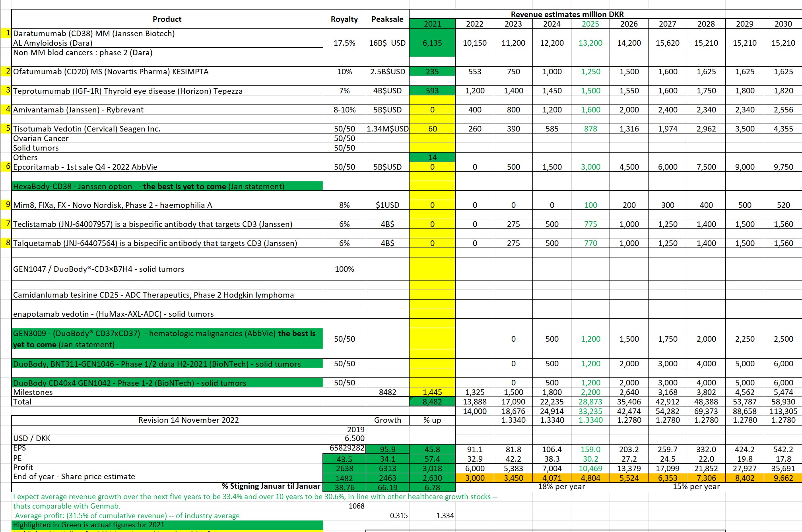Select the 15,620 revenue cell
802x532 pixels.
[667, 43]
